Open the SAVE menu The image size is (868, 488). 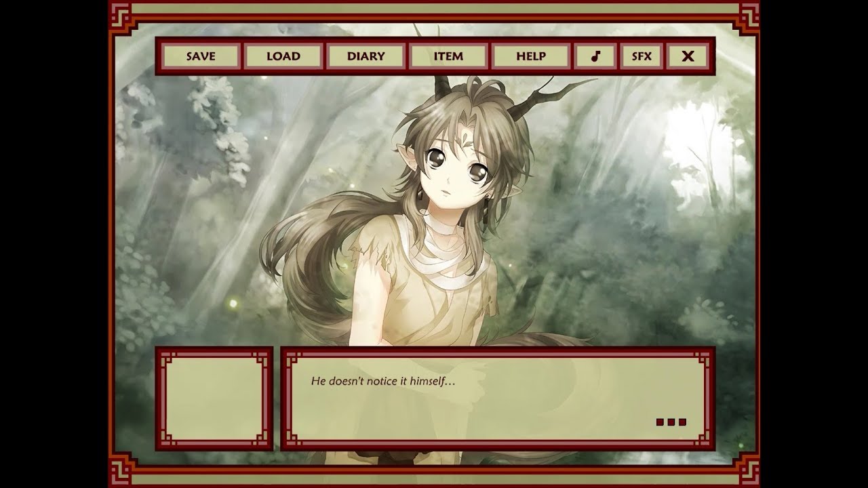(201, 56)
